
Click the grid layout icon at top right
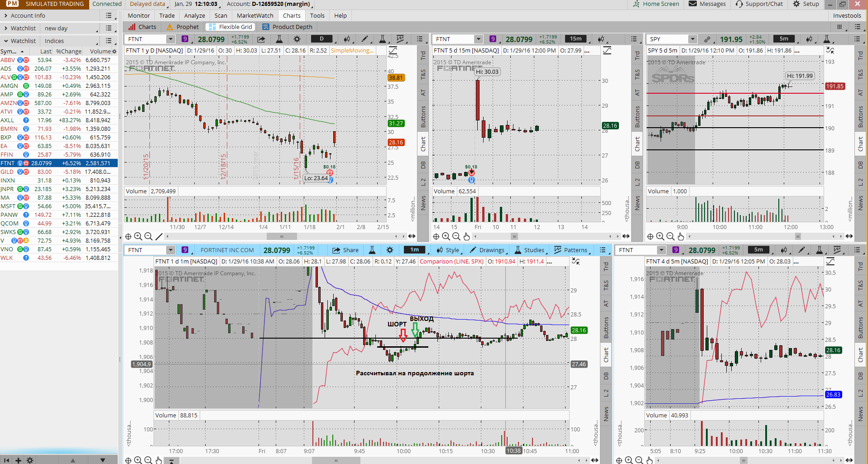(839, 27)
